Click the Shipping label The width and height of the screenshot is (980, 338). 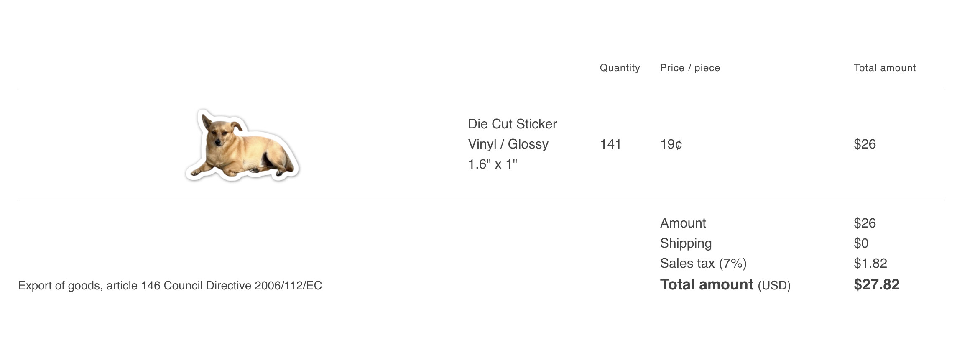pyautogui.click(x=686, y=243)
